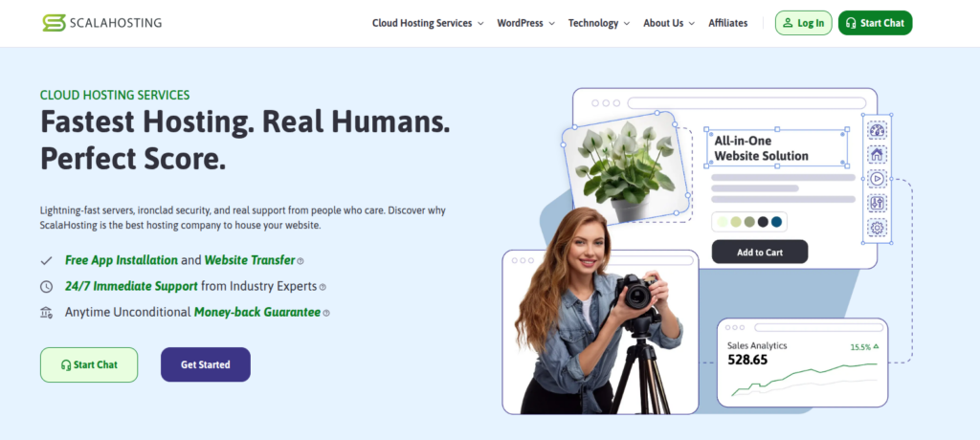Image resolution: width=980 pixels, height=440 pixels.
Task: Click the ScalaHosting logo
Action: click(x=101, y=23)
